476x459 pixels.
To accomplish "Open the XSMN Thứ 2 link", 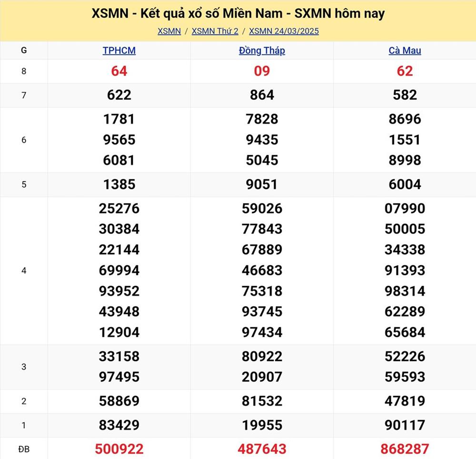I will pyautogui.click(x=215, y=31).
